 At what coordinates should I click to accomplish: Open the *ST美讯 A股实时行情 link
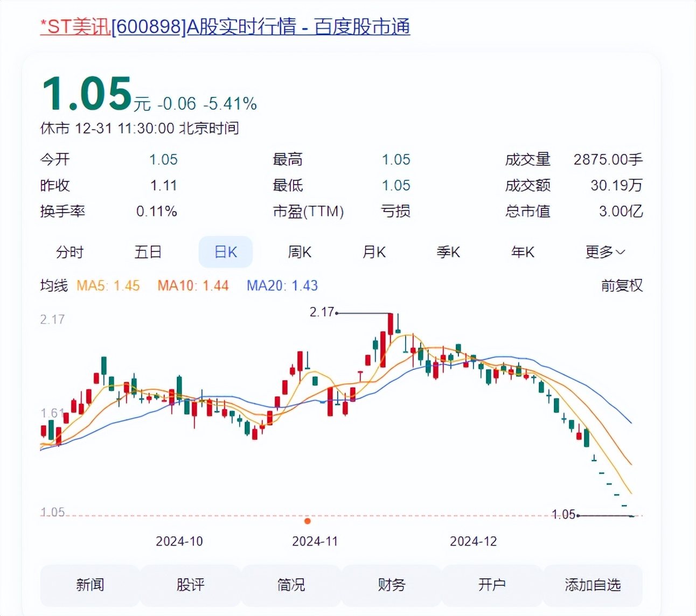(x=225, y=26)
